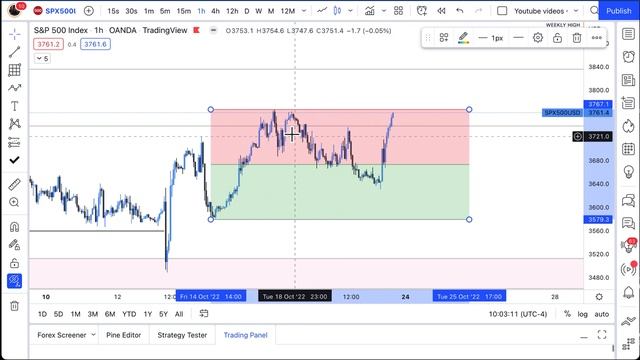Open the indicators menu
The image size is (640, 360).
[x=370, y=11]
